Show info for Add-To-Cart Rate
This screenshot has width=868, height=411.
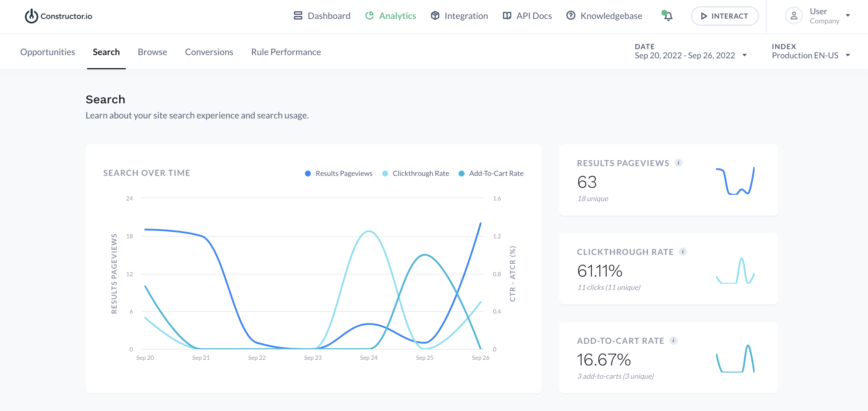(x=673, y=341)
